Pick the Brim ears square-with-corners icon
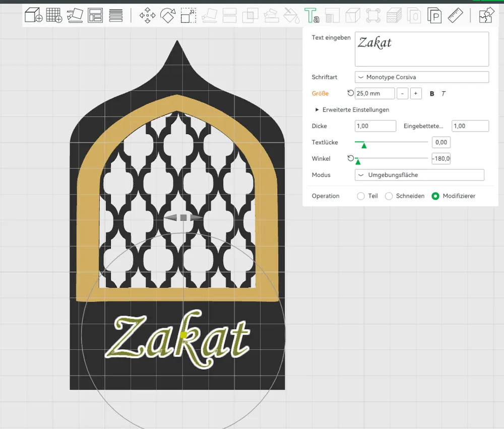This screenshot has width=504, height=429. [373, 15]
